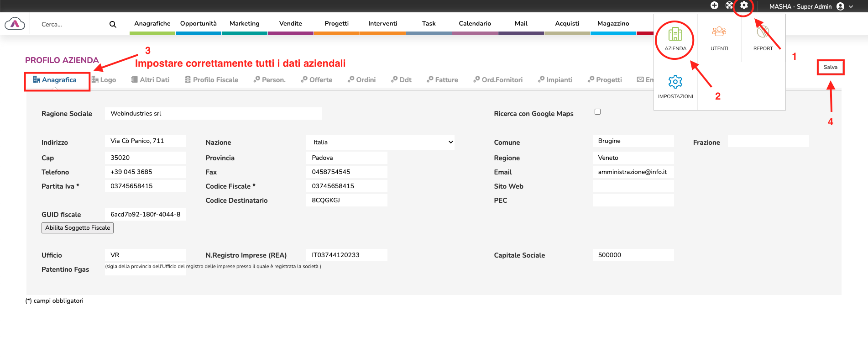Click the Abilita Soggetto Fiscale button
This screenshot has width=868, height=359.
[x=78, y=228]
